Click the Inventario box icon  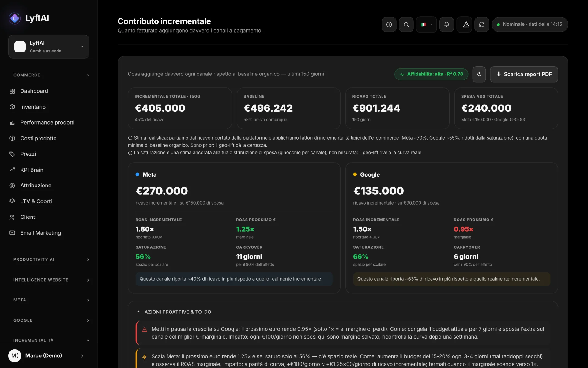(x=12, y=107)
